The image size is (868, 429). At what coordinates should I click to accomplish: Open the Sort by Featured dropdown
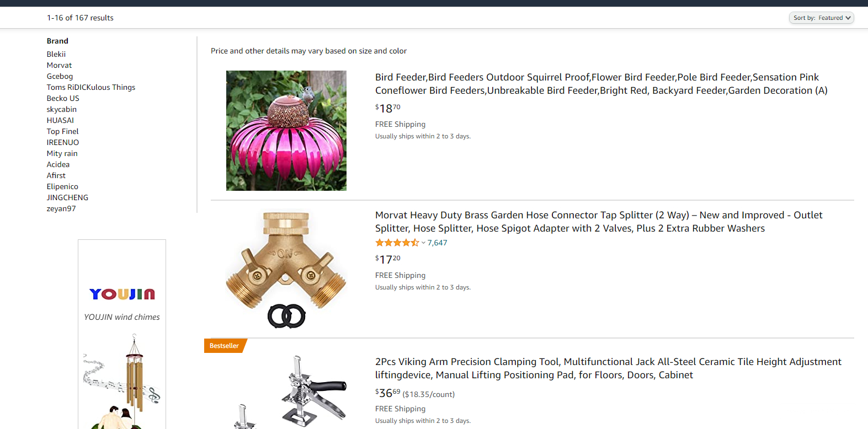821,18
